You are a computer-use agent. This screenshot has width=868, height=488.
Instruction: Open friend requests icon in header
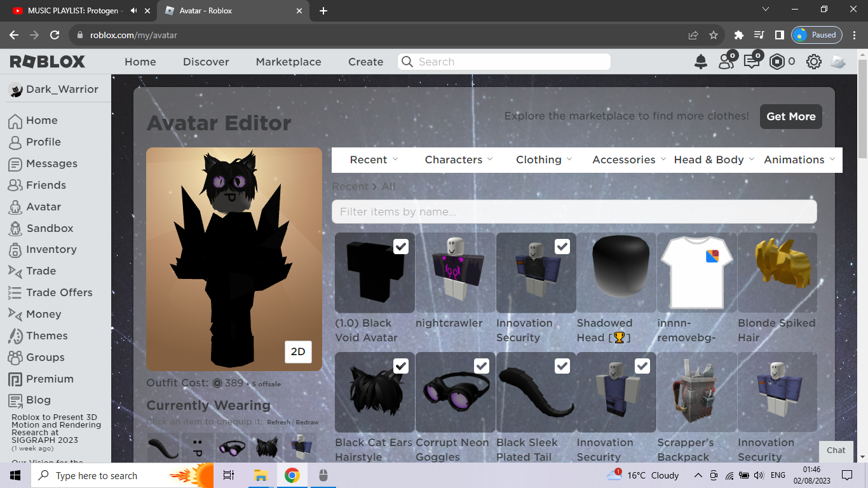pos(726,60)
